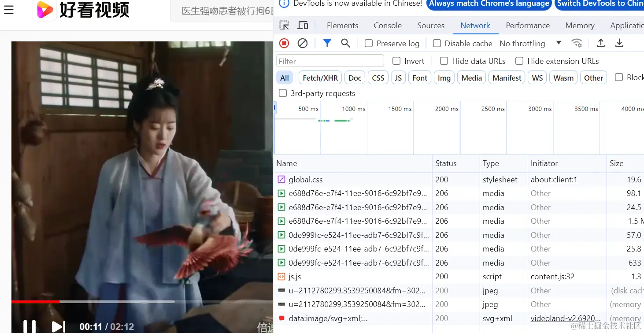Click Always match Chrome's language button
The image size is (644, 333).
point(489,4)
